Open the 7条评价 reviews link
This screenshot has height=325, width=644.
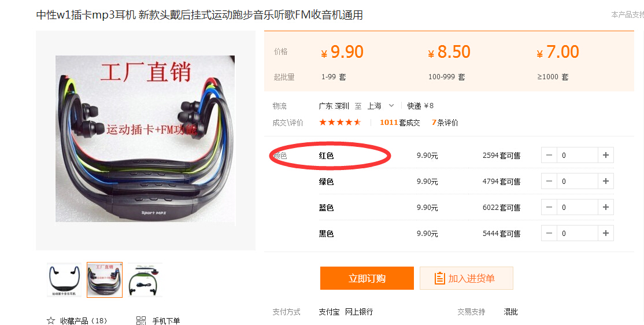coord(445,123)
